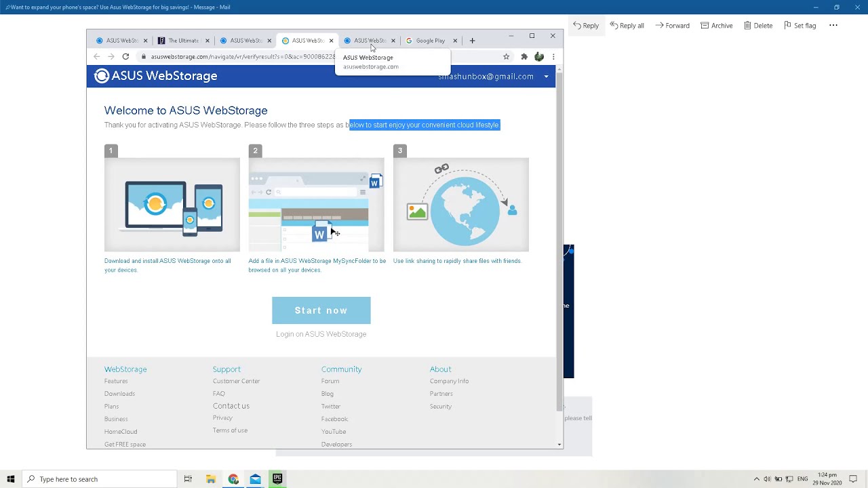Viewport: 868px width, 488px height.
Task: Delete the message in Mail
Action: point(758,25)
